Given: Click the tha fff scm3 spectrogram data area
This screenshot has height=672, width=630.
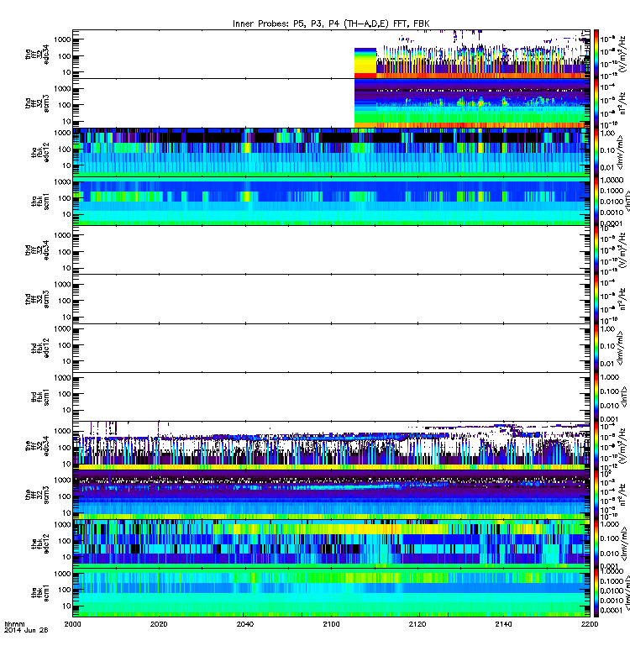Looking at the screenshot, I should coord(472,103).
